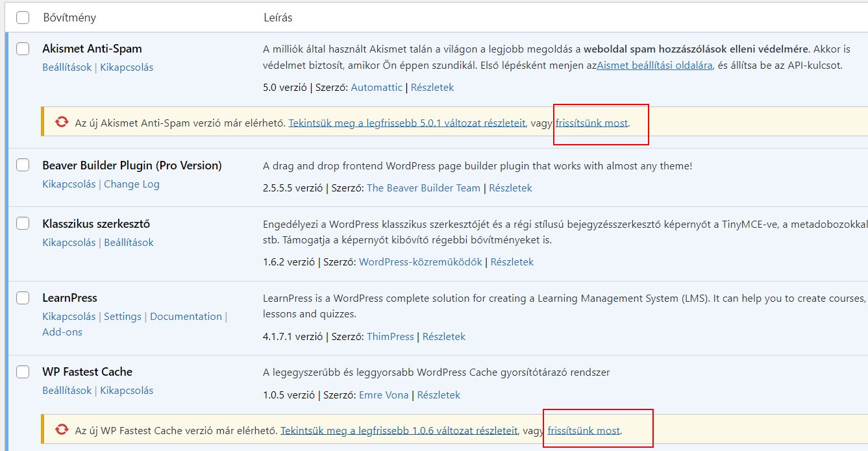Screen dimensions: 868x451
Task: Click the '5.0 verzió' version text
Action: (x=285, y=87)
